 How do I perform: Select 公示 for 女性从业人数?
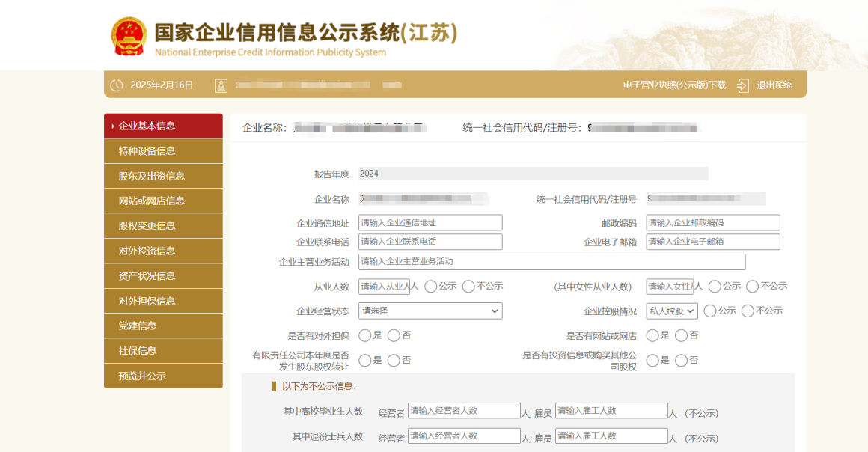pyautogui.click(x=715, y=287)
